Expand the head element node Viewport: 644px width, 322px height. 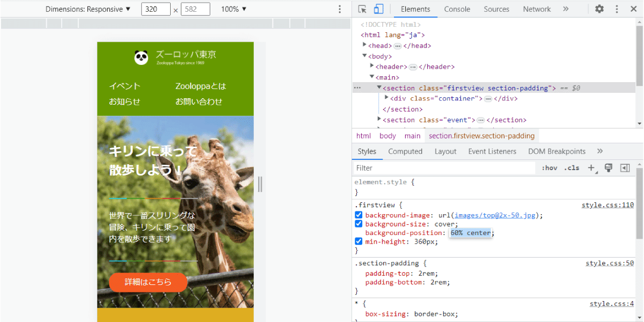pos(364,45)
